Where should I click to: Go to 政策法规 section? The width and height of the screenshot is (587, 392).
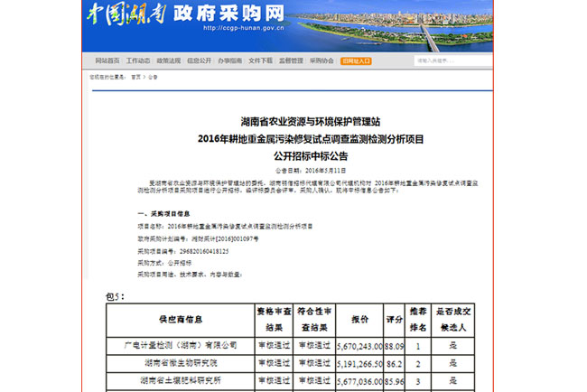(168, 61)
